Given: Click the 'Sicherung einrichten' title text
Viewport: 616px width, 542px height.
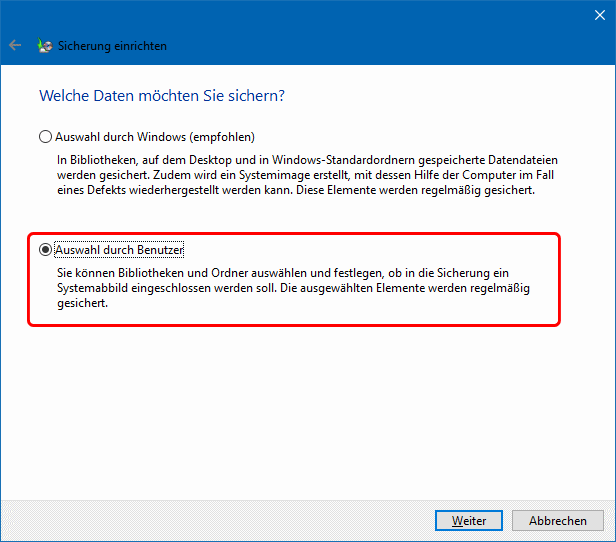Looking at the screenshot, I should (x=111, y=46).
